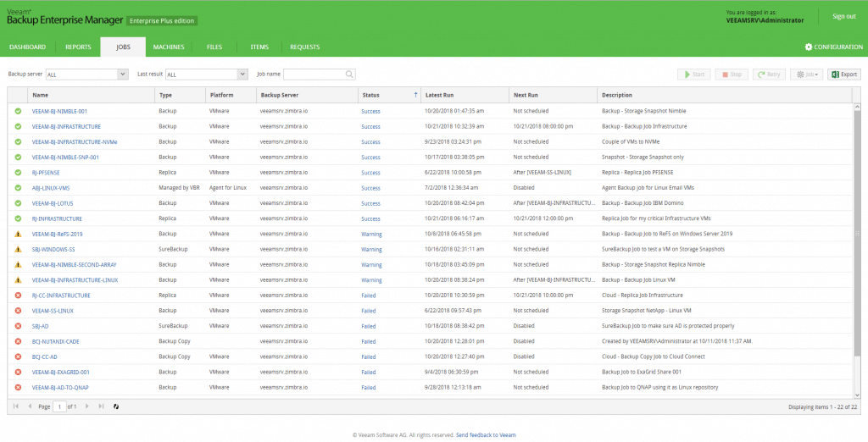Image resolution: width=868 pixels, height=442 pixels.
Task: Click the warning icon for VEEAM-BJ-ReFS-2019
Action: tap(18, 234)
